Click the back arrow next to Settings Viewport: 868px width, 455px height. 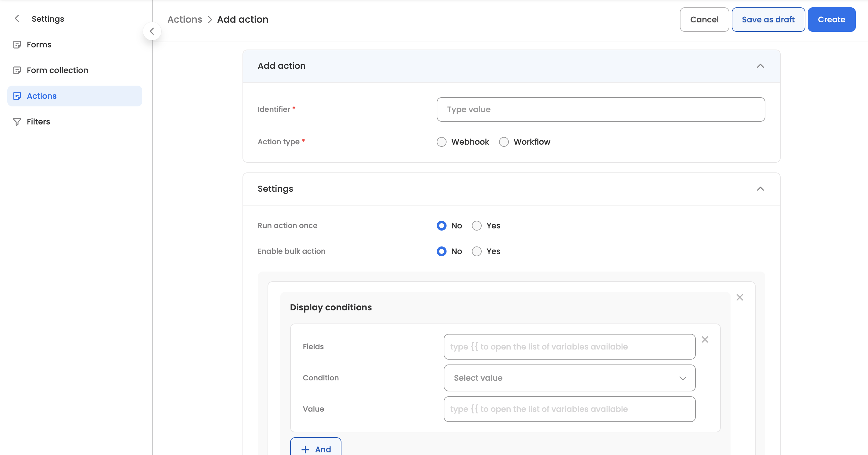click(17, 19)
